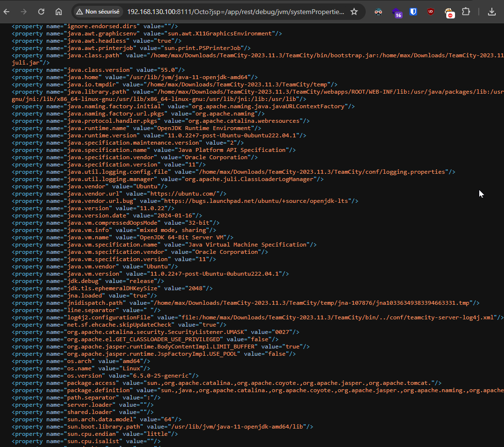The image size is (504, 447).
Task: Click the java.vm.specification.name property line
Action: 164,245
